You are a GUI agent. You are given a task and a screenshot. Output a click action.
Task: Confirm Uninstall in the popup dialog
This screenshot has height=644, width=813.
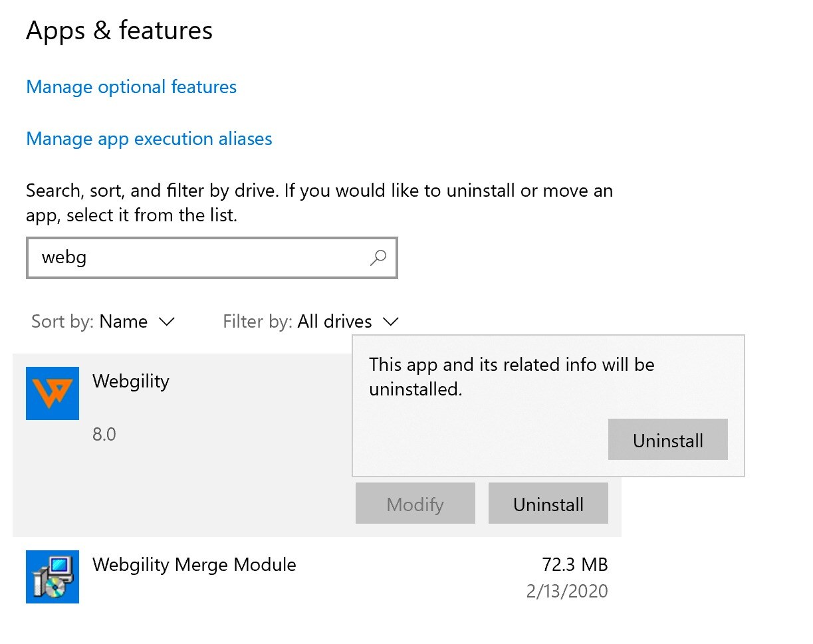pyautogui.click(x=668, y=439)
